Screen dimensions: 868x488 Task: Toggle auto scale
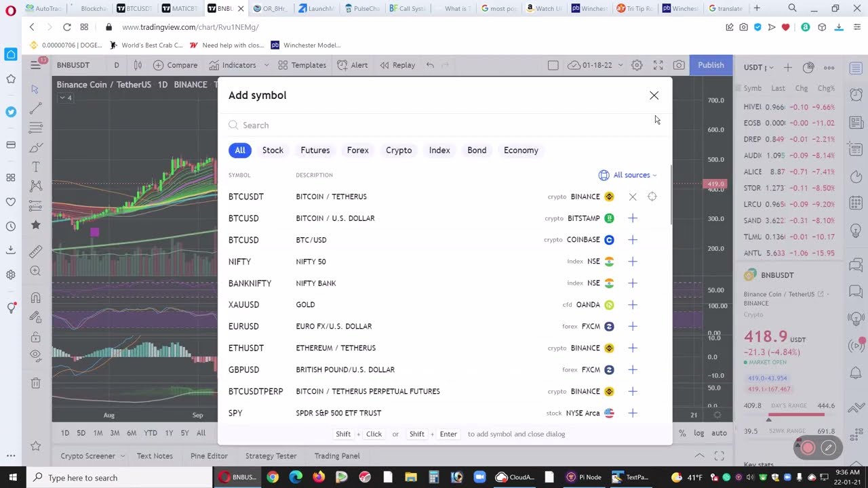(719, 433)
